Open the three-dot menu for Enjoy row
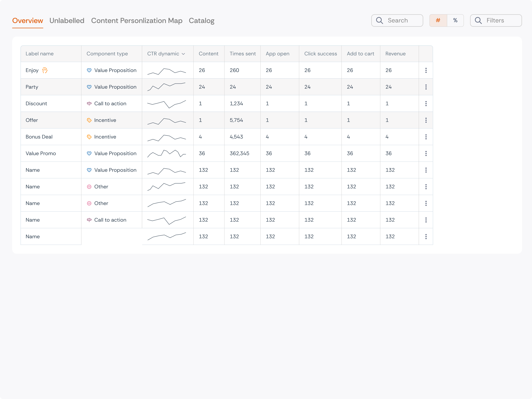Screen dimensions: 532x399 tap(426, 70)
